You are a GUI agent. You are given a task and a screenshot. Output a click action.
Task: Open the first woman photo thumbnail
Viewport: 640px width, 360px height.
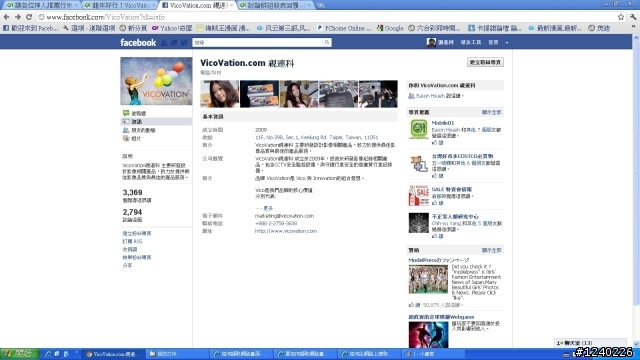pyautogui.click(x=220, y=94)
